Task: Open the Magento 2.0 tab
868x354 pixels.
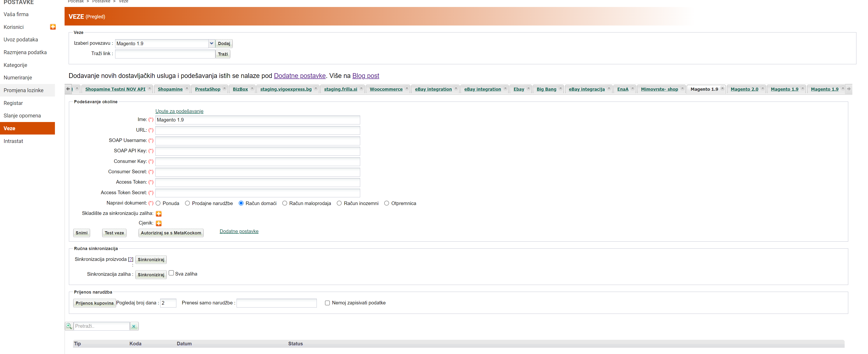Action: [744, 89]
